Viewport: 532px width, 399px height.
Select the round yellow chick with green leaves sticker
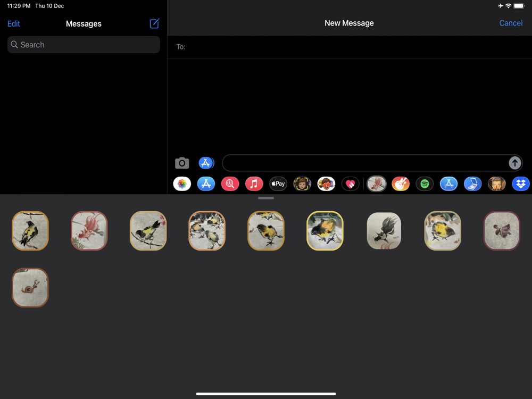tap(443, 231)
